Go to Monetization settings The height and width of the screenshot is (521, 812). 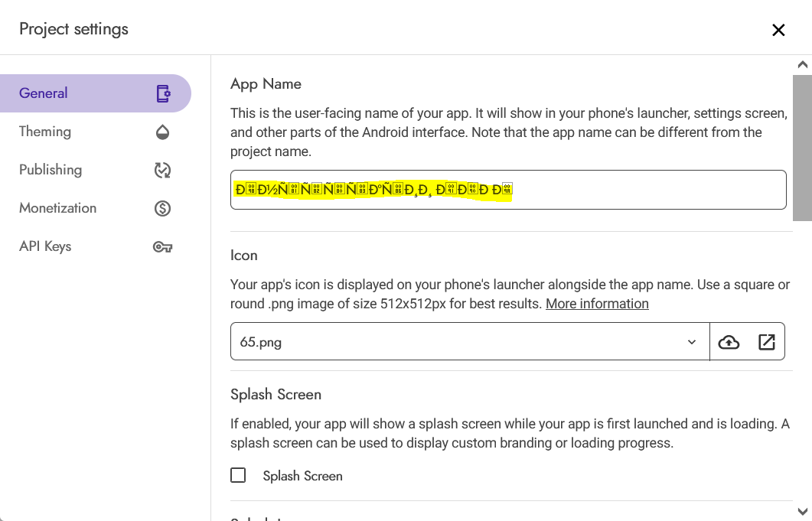click(x=96, y=208)
